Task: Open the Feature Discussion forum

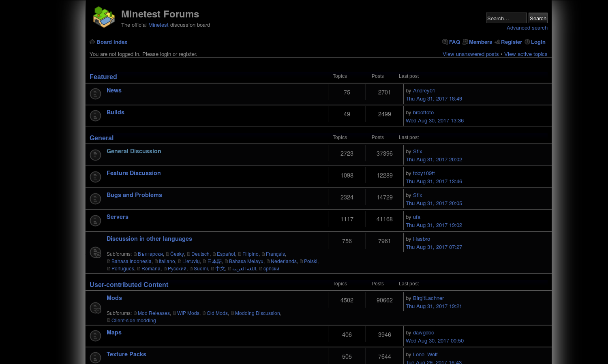Action: pos(133,173)
